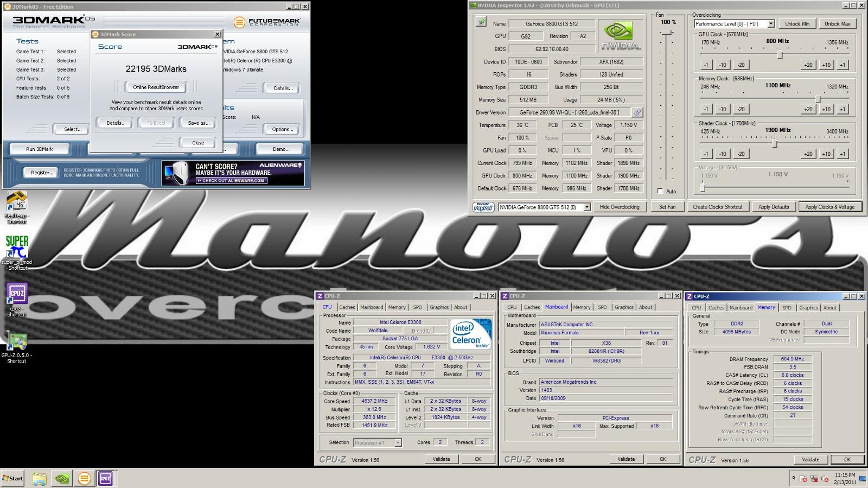Click the Fan speed vertical slider handle
The width and height of the screenshot is (868, 488).
[667, 33]
